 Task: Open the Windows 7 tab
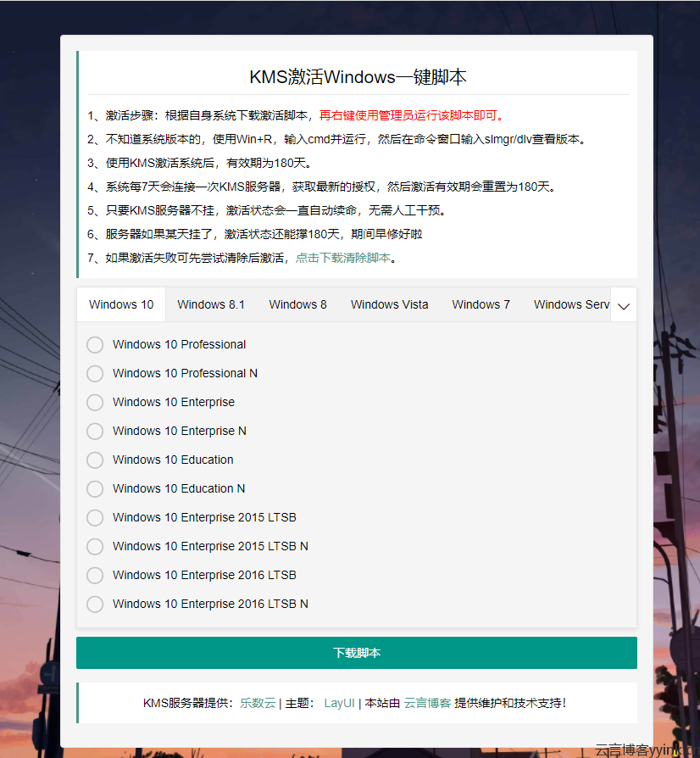pos(481,304)
